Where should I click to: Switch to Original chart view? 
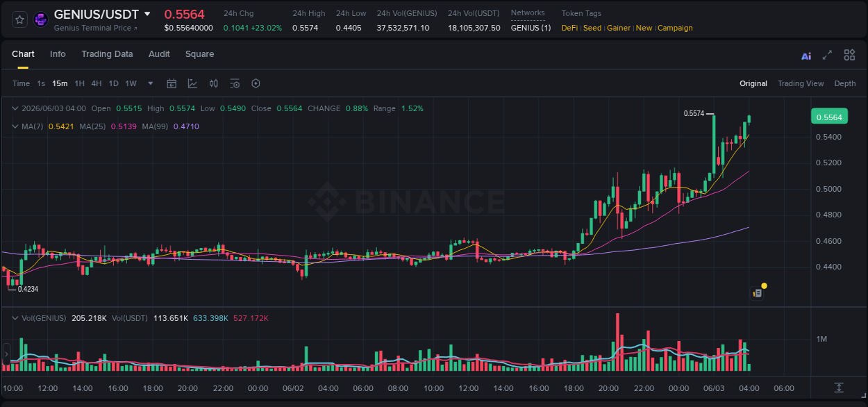click(x=753, y=83)
